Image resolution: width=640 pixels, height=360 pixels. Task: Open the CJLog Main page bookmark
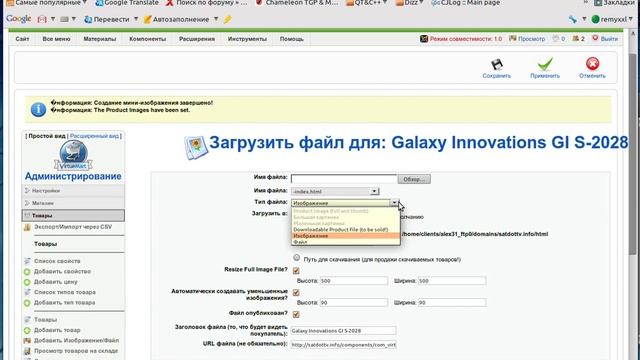(465, 3)
